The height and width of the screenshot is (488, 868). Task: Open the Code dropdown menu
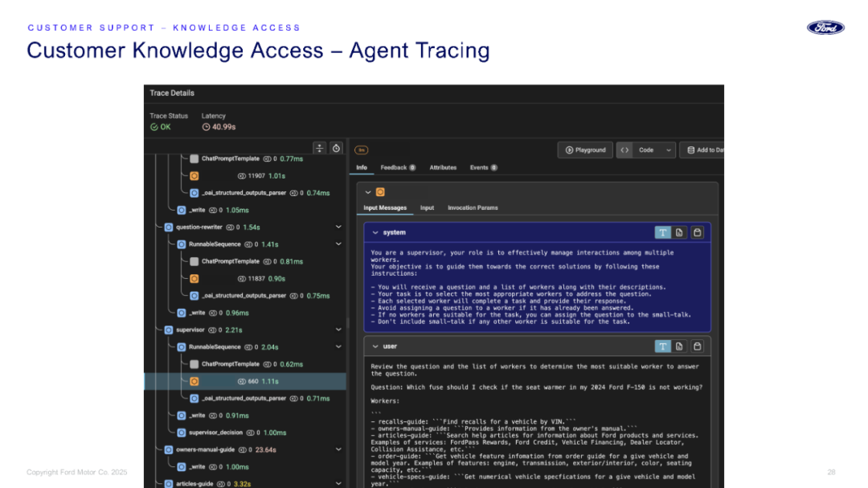click(x=653, y=150)
